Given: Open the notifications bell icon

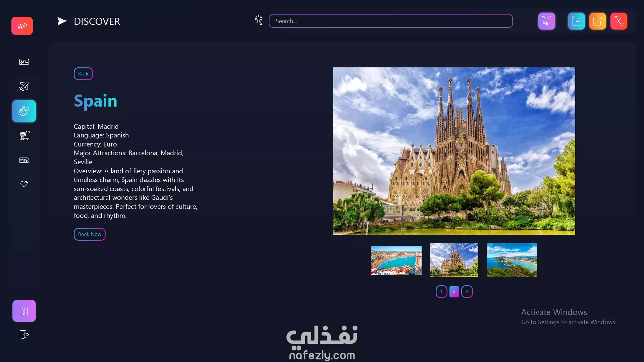Looking at the screenshot, I should 546,21.
